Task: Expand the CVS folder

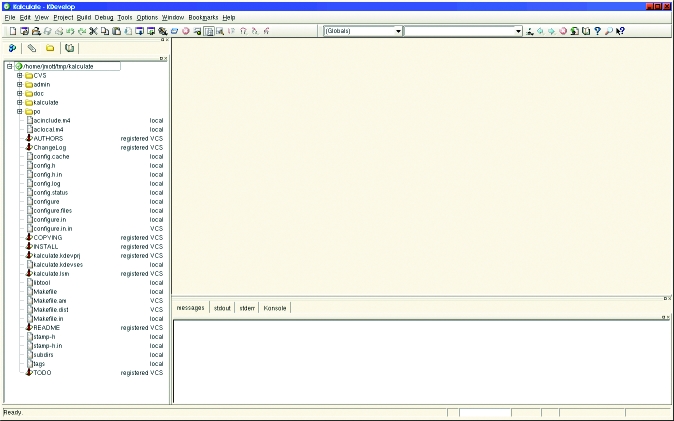Action: tap(19, 75)
